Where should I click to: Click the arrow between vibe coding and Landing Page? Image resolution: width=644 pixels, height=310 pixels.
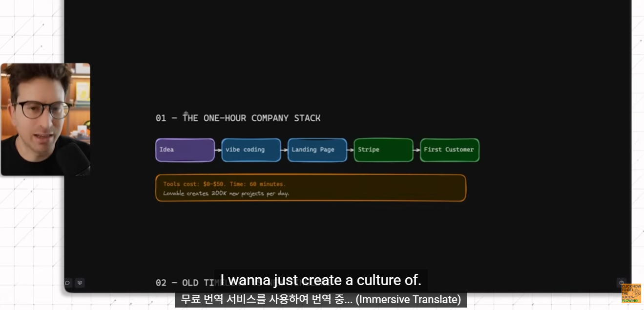click(284, 150)
